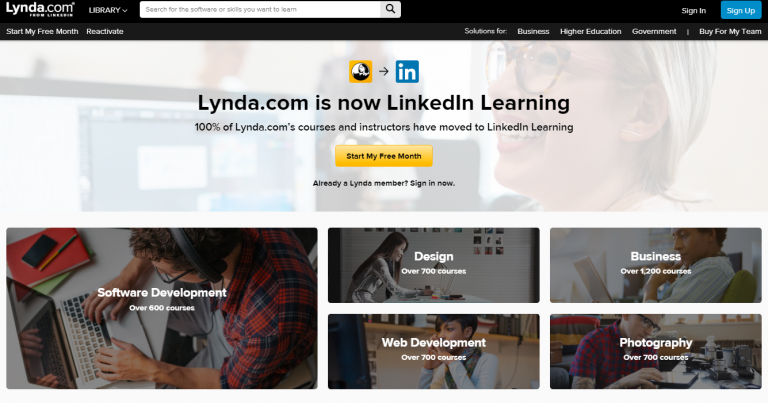The image size is (768, 403).
Task: Click the yellow Lynda portrait icon
Action: pos(360,71)
